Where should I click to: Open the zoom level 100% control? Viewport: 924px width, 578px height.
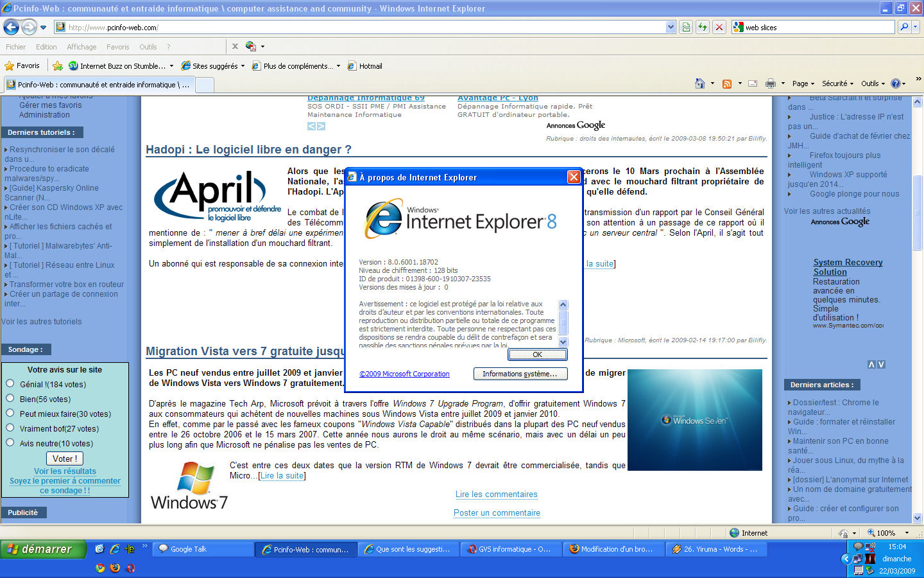click(887, 533)
